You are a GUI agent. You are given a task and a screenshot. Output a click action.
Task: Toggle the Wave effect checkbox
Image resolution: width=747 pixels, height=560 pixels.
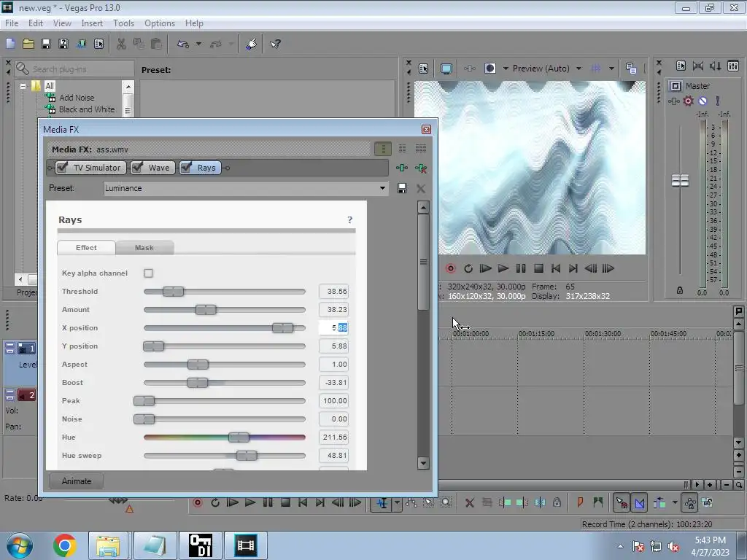[x=138, y=167]
